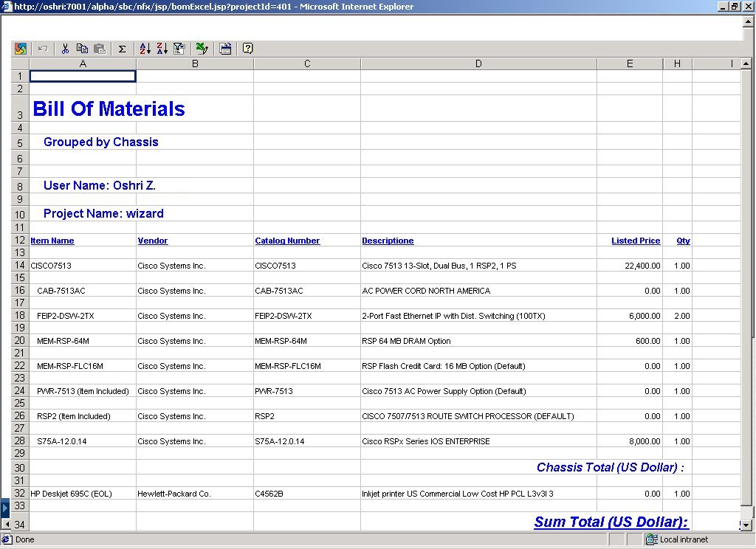Select row 14 header
Image resolution: width=756 pixels, height=549 pixels.
tap(19, 265)
